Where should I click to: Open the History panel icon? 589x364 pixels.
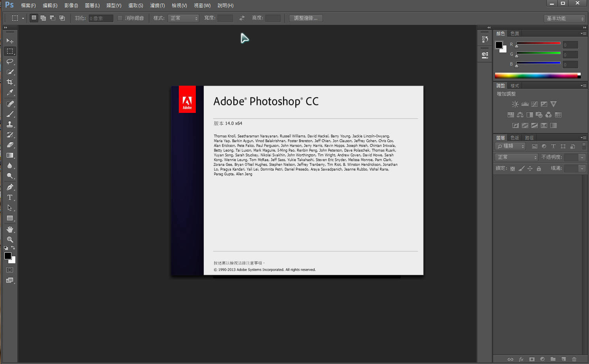pyautogui.click(x=485, y=39)
